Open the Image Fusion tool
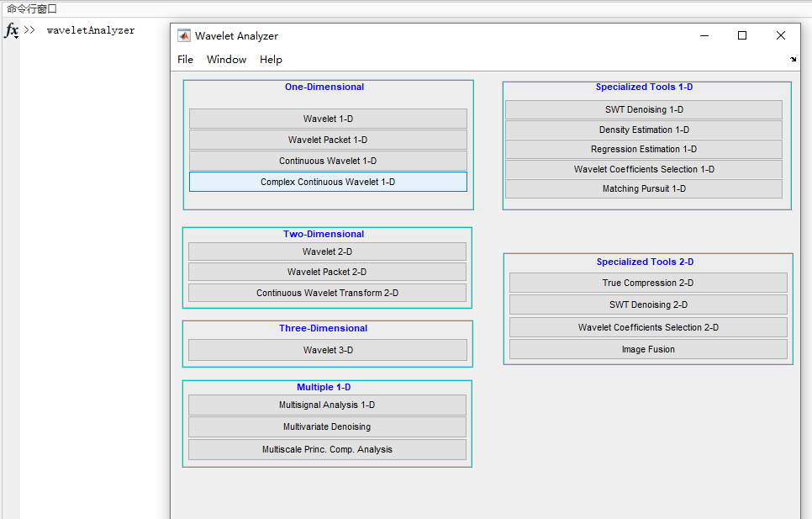Viewport: 812px width, 519px height. (648, 349)
